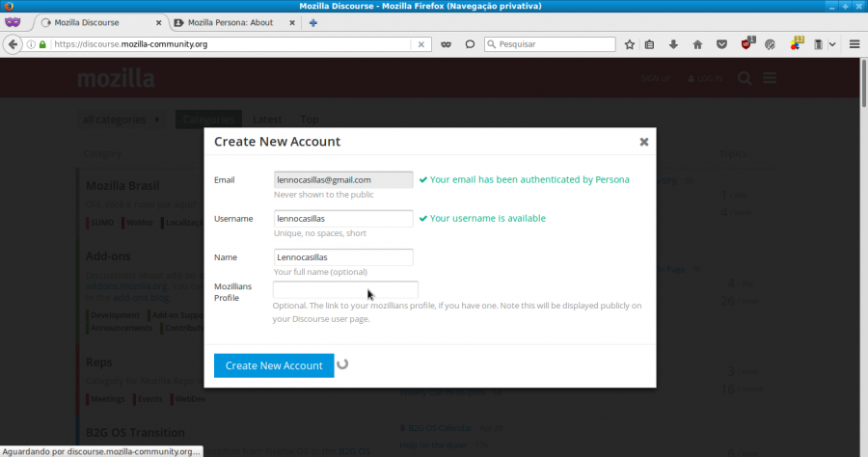The height and width of the screenshot is (457, 868).
Task: Click the mozilla logo in page header
Action: click(116, 78)
